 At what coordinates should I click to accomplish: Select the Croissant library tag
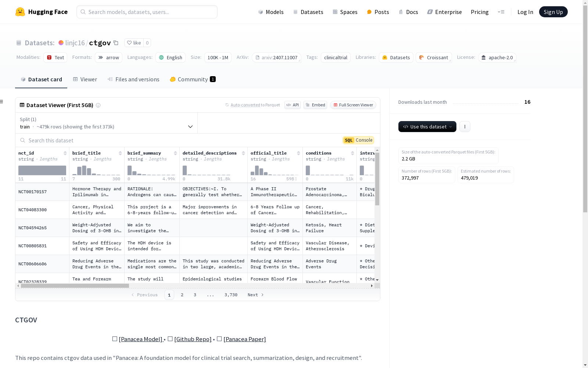[434, 57]
